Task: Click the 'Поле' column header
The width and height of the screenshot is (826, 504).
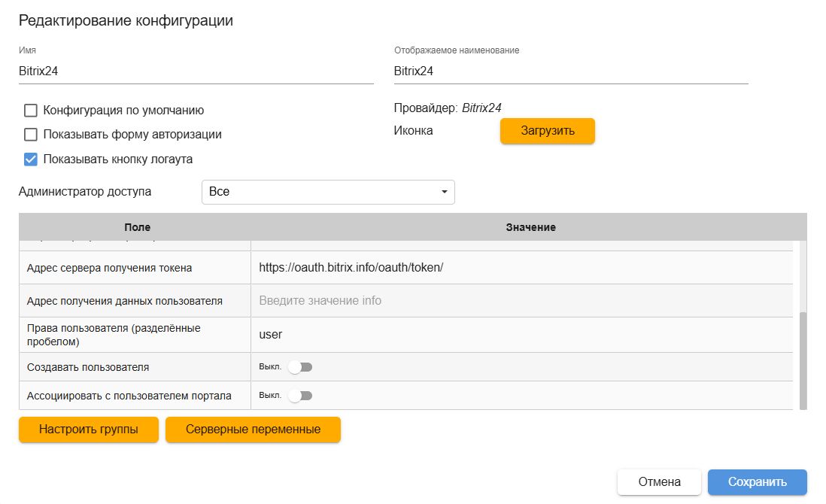Action: pos(137,227)
